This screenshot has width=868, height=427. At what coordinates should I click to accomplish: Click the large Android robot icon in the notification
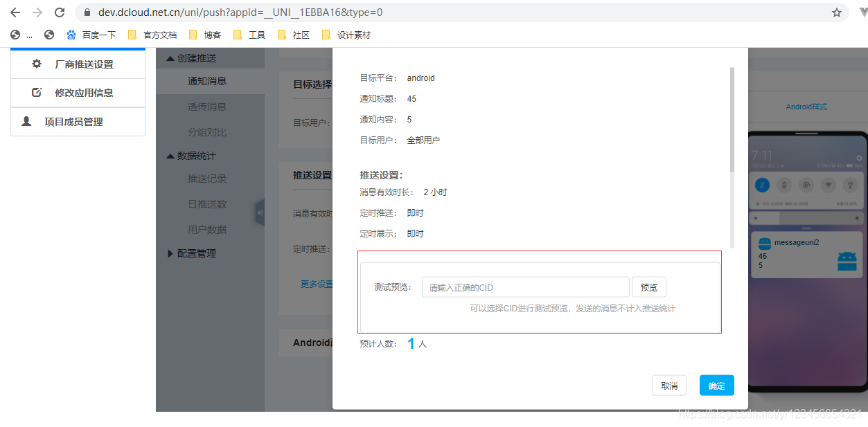847,260
